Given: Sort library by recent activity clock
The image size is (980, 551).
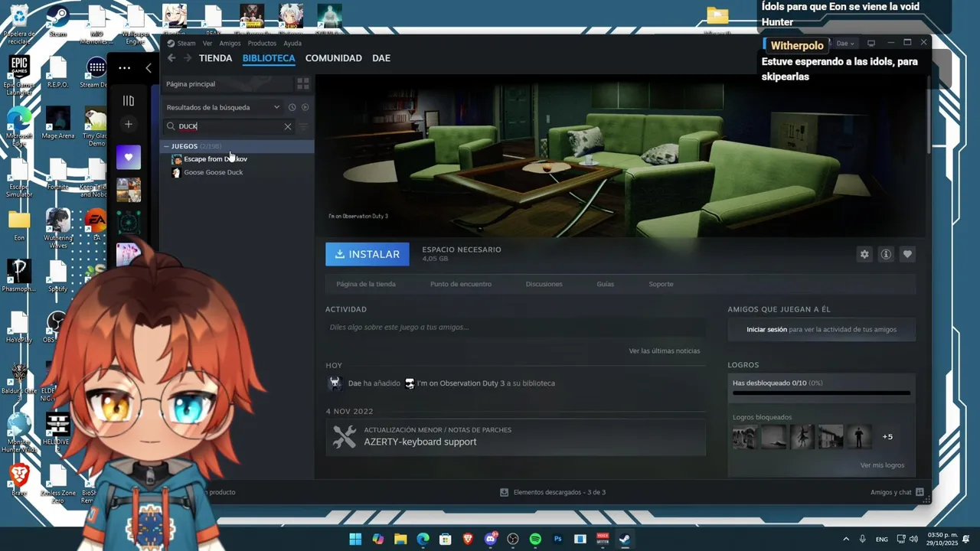Looking at the screenshot, I should point(292,107).
